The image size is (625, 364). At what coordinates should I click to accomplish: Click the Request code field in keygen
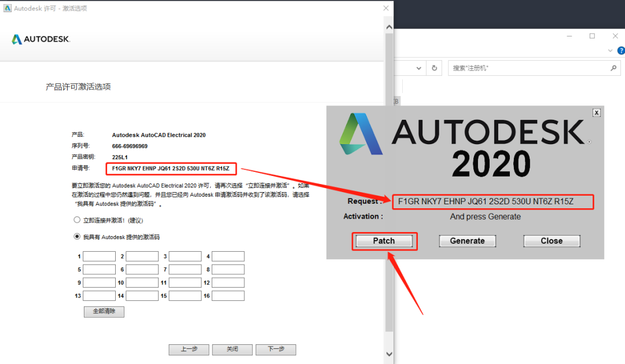point(493,202)
